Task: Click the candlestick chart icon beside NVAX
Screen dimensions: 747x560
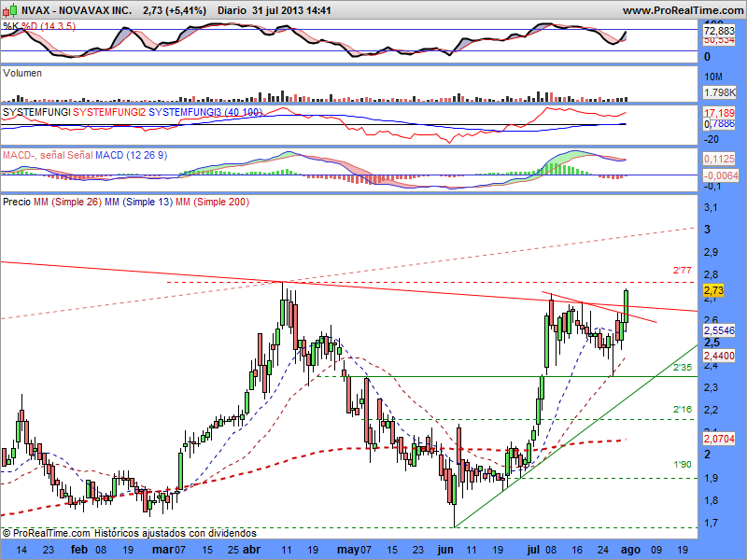Action: pyautogui.click(x=10, y=9)
